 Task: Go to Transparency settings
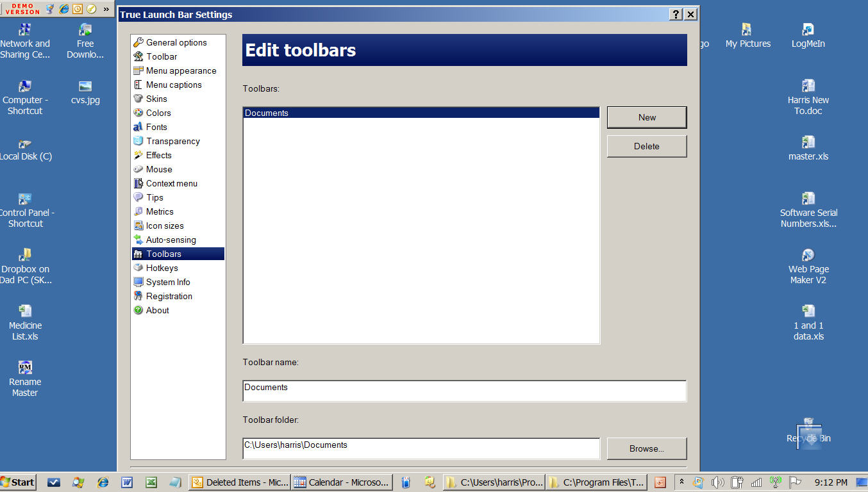tap(172, 141)
